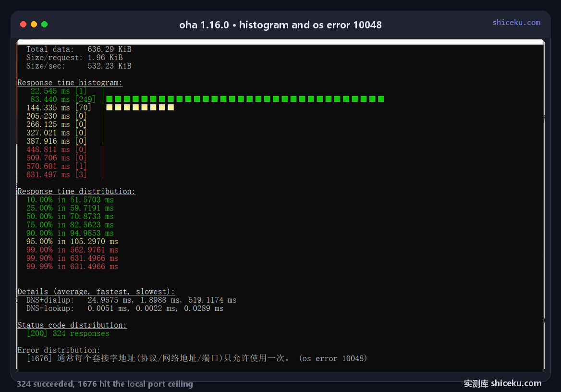
Task: Select the 631.497 ms [3] histogram row
Action: click(56, 175)
